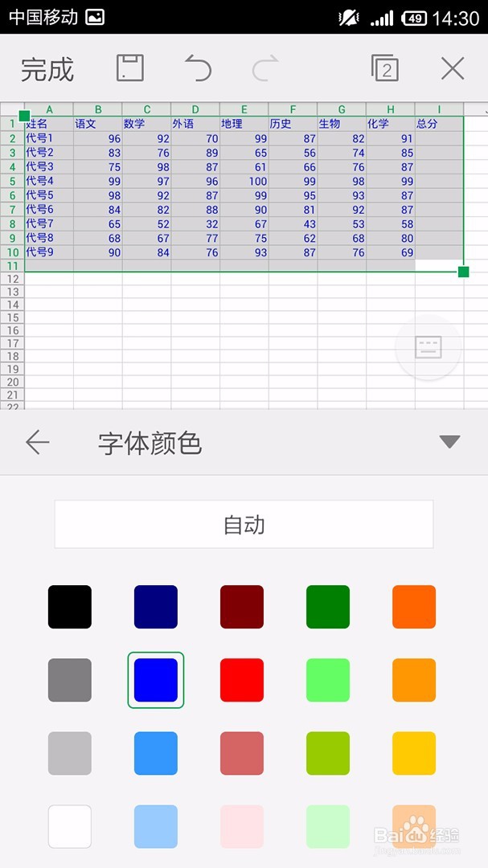Redo the undone action
Image resolution: width=488 pixels, height=868 pixels.
click(265, 68)
